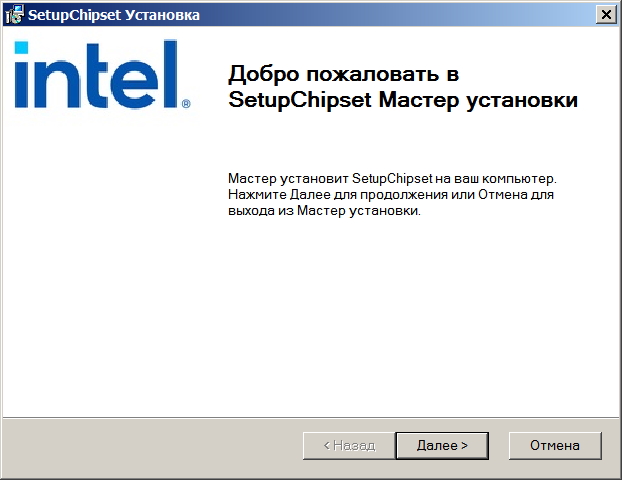Click the installer icon in the title bar

coord(14,15)
